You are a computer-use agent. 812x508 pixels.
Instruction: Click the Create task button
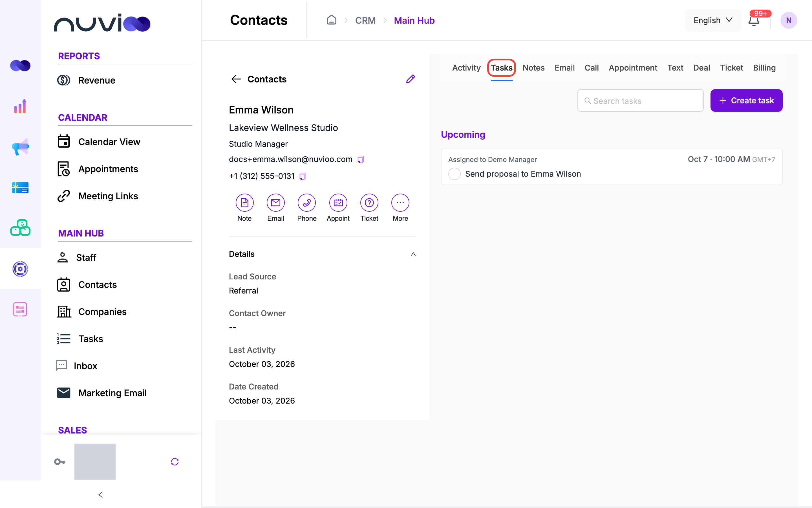746,100
